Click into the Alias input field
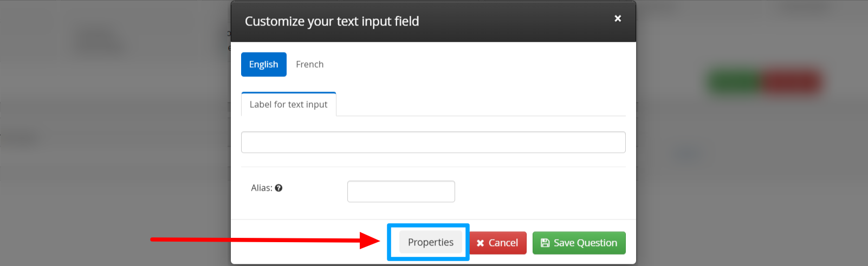The height and width of the screenshot is (266, 868). 400,191
